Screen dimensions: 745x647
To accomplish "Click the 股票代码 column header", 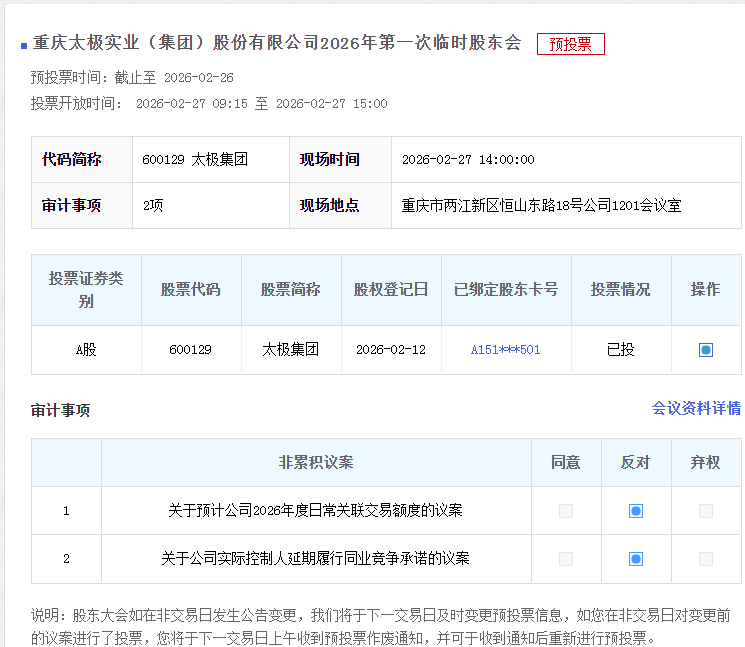I will [x=191, y=290].
